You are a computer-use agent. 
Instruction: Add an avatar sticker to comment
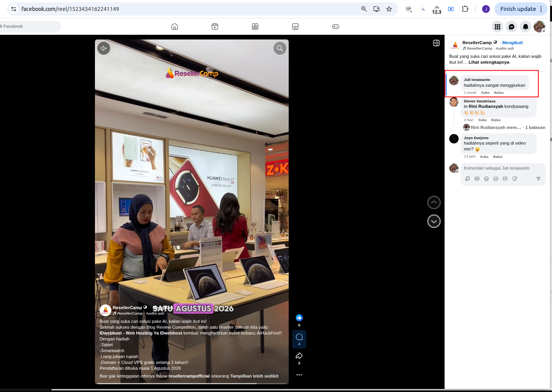coord(477,179)
